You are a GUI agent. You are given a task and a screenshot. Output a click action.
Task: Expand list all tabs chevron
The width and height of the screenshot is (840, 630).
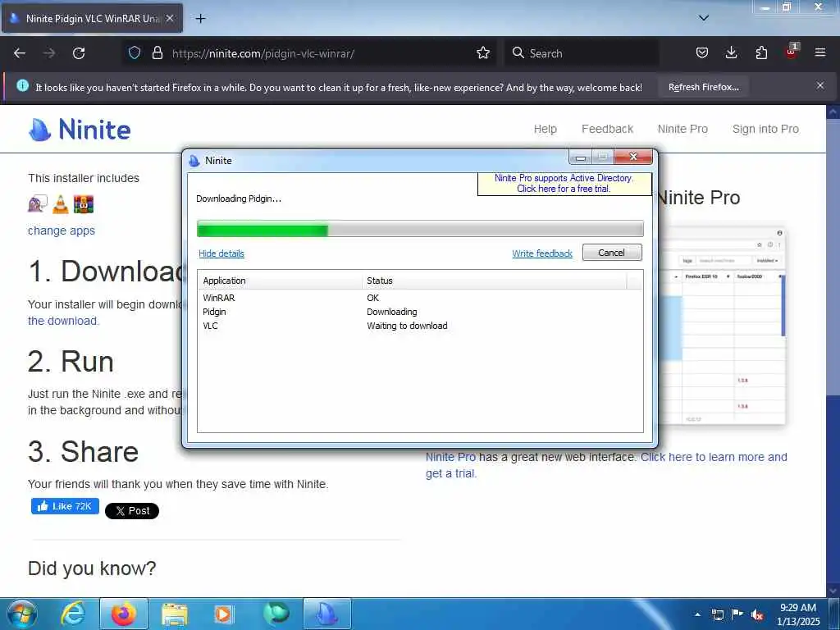(704, 18)
